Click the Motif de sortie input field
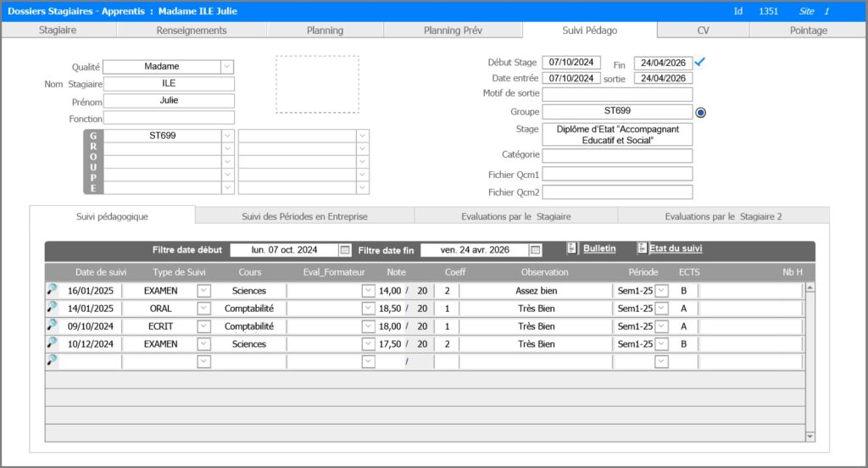868x468 pixels. pos(617,94)
